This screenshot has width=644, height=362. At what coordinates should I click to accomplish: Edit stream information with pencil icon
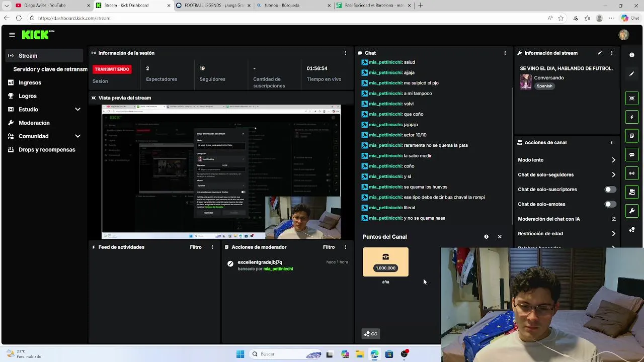600,53
